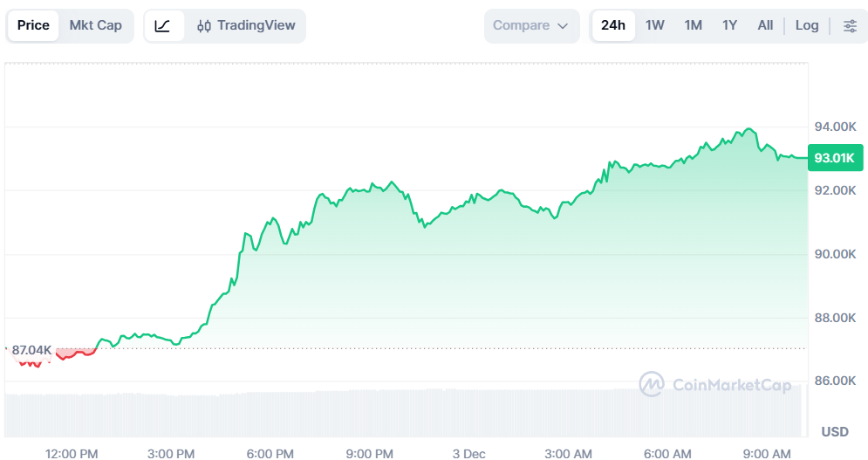Open the TradingView candlestick chart

click(x=247, y=26)
